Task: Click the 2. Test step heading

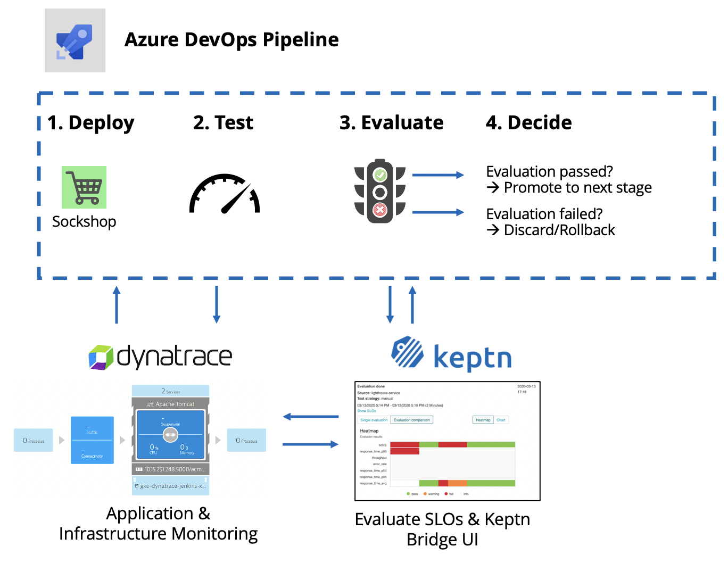Action: 223,123
